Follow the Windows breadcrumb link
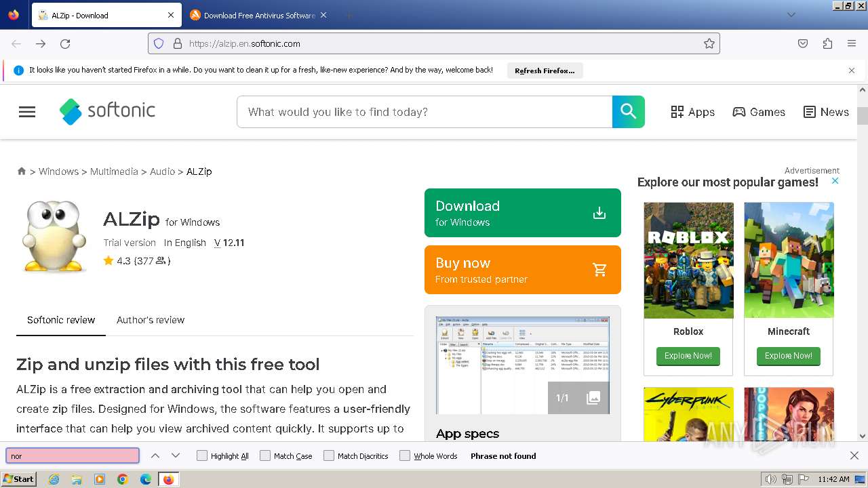Screen dimensions: 868x488 coord(58,171)
